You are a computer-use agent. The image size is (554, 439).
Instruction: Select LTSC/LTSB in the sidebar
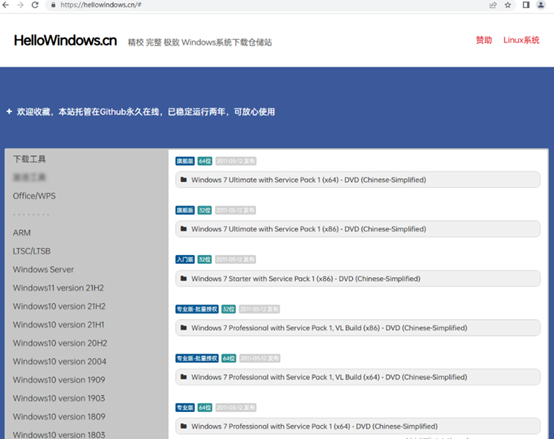pyautogui.click(x=32, y=251)
